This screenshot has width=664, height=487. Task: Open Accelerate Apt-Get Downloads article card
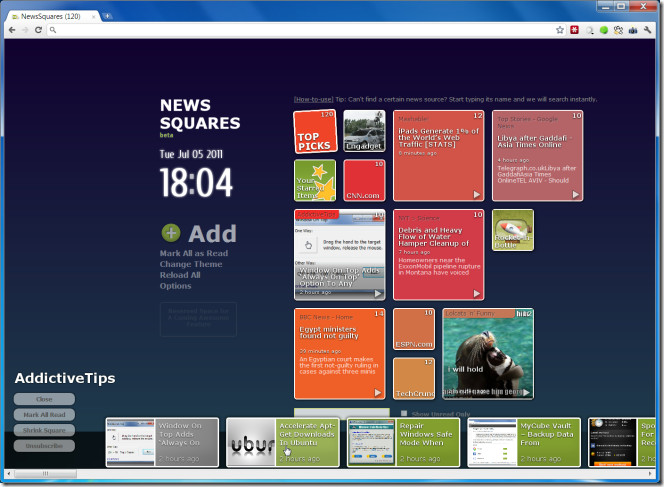click(x=283, y=443)
